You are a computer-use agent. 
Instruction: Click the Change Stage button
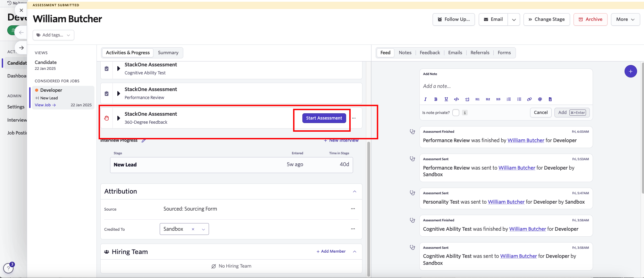click(546, 19)
